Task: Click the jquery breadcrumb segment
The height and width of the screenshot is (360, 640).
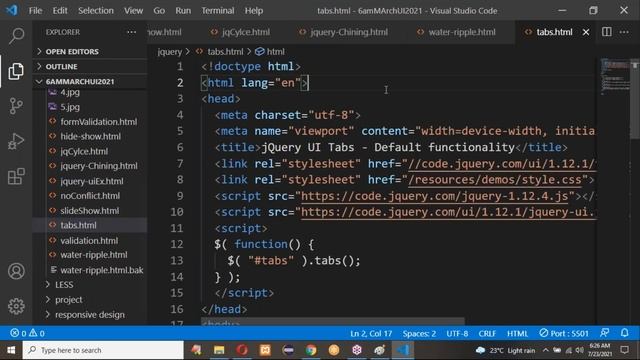Action: coord(169,52)
